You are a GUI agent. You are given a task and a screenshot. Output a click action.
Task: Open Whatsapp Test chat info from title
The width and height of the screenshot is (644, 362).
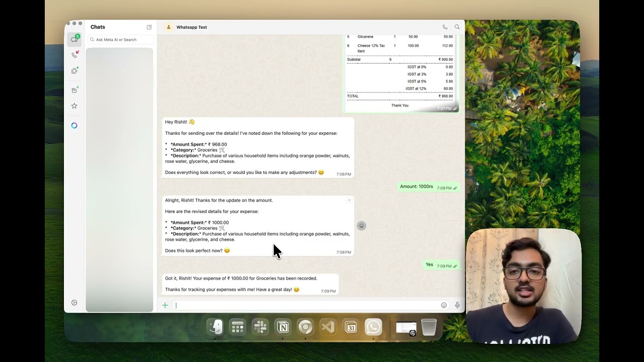point(192,27)
